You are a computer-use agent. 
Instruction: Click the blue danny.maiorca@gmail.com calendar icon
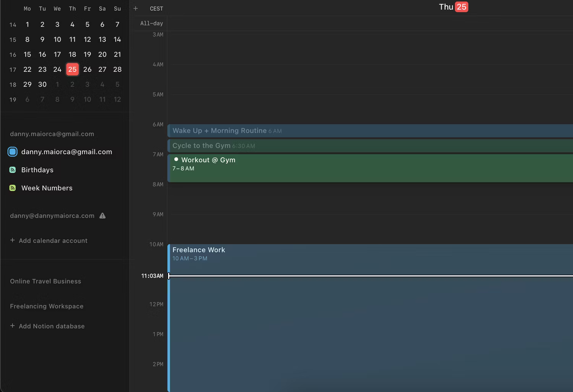click(x=12, y=152)
